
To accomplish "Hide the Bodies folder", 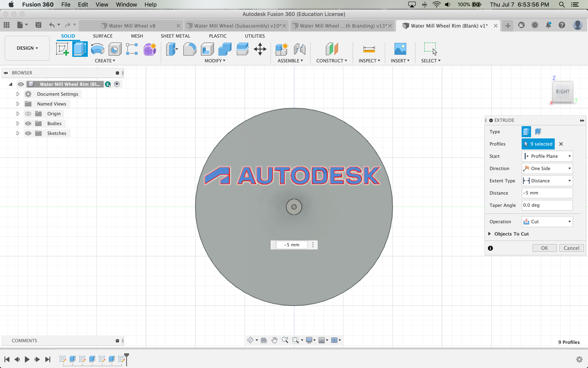I will [28, 123].
